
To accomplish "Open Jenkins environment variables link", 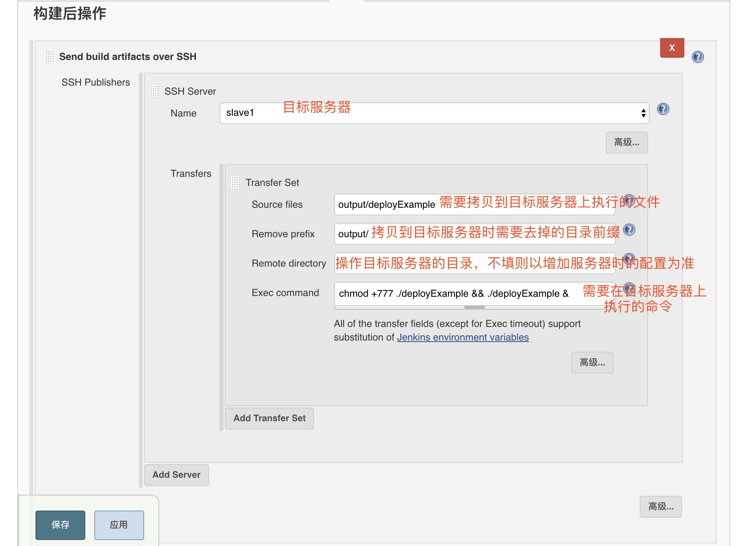I will pos(463,337).
